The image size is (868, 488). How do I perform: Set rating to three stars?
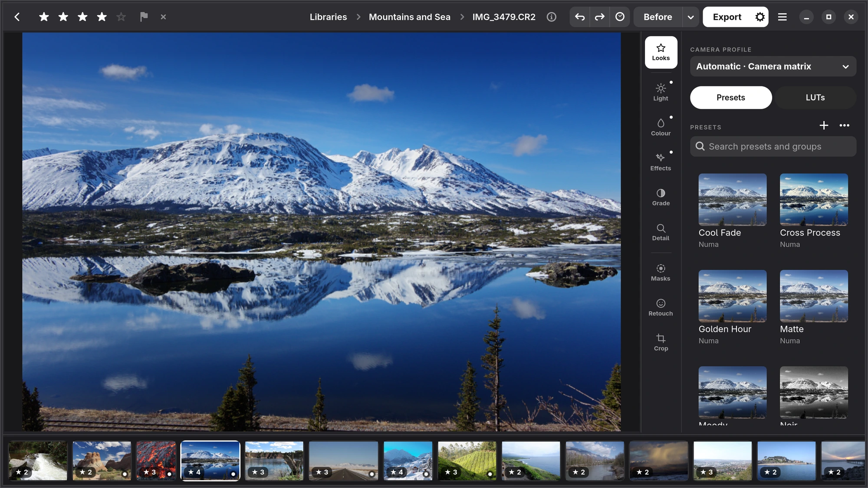click(82, 17)
